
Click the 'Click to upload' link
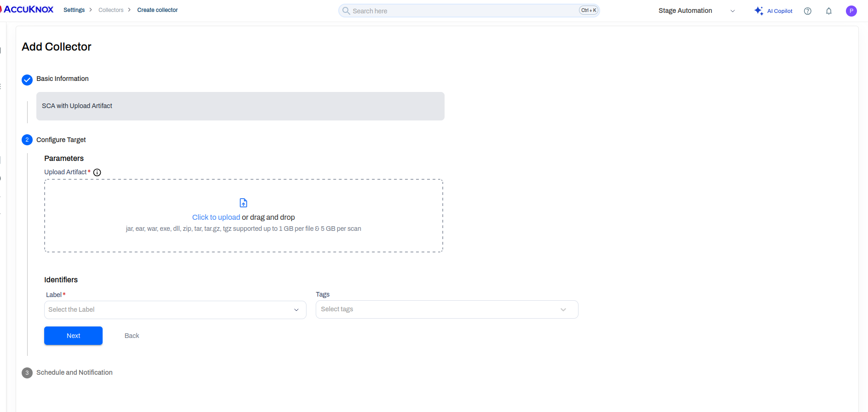click(x=216, y=217)
